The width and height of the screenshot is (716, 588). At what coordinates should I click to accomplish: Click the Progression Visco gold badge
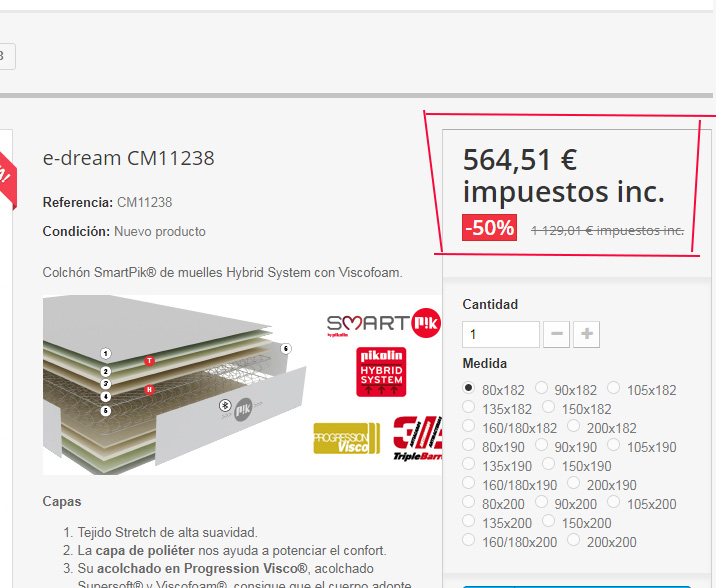coord(347,438)
